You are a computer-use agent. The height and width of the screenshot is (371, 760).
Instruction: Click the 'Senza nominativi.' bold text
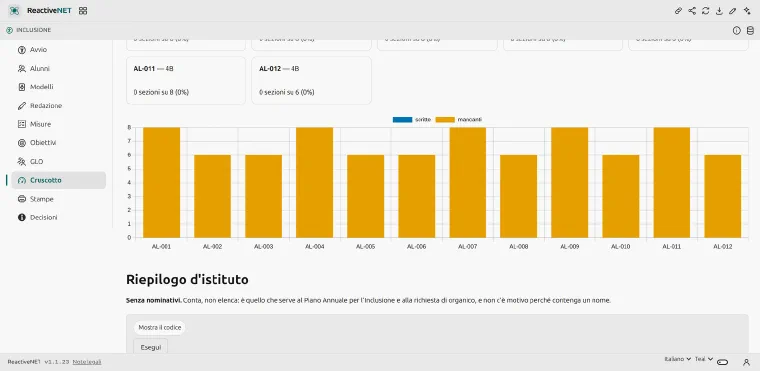coord(154,301)
